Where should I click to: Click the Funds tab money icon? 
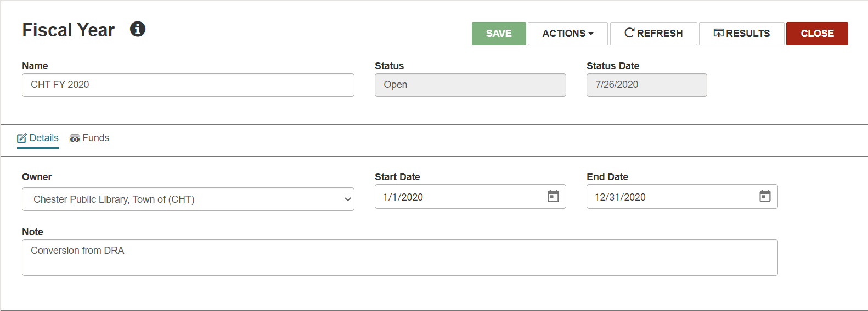click(75, 138)
